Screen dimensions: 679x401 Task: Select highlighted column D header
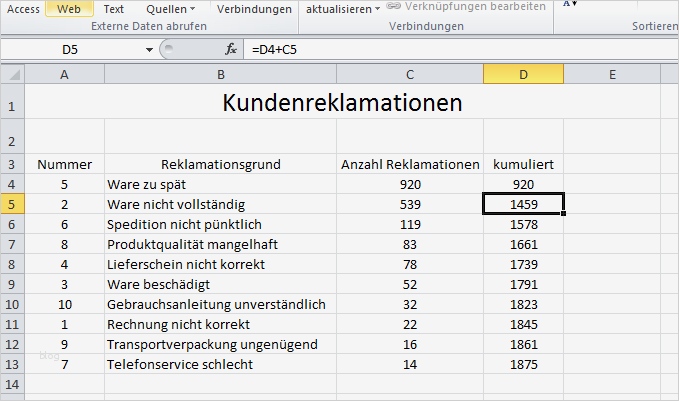coord(524,74)
